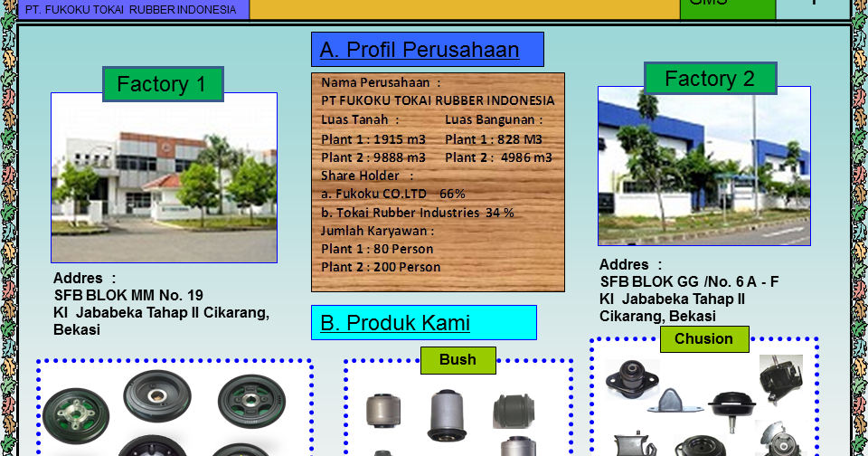Click 'Plant 1 : 80 Person' text
The image size is (868, 456).
coord(377,250)
